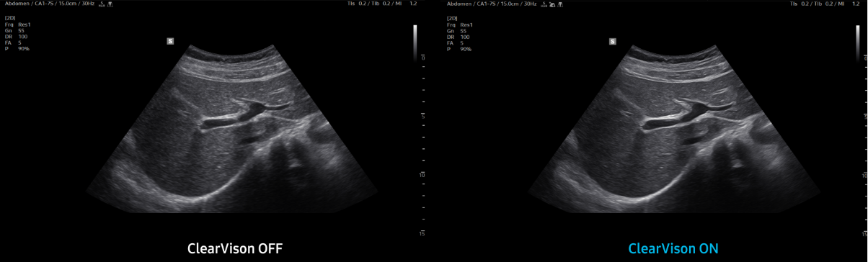Click 'P 90%' power value in right panel

459,49
